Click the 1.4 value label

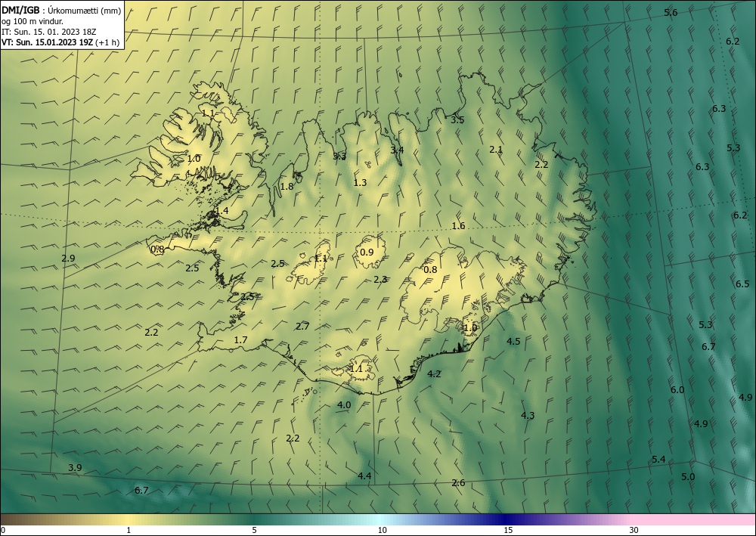click(222, 211)
